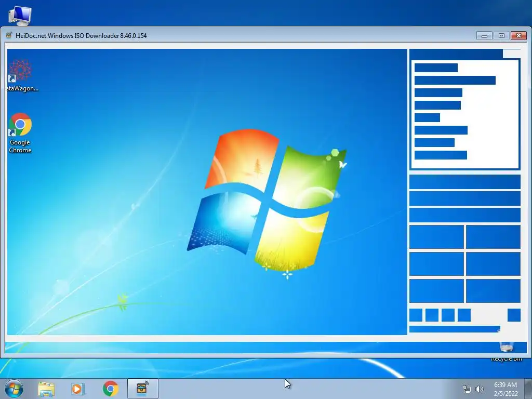Open the network status tray icon
This screenshot has height=399, width=532.
click(x=467, y=389)
